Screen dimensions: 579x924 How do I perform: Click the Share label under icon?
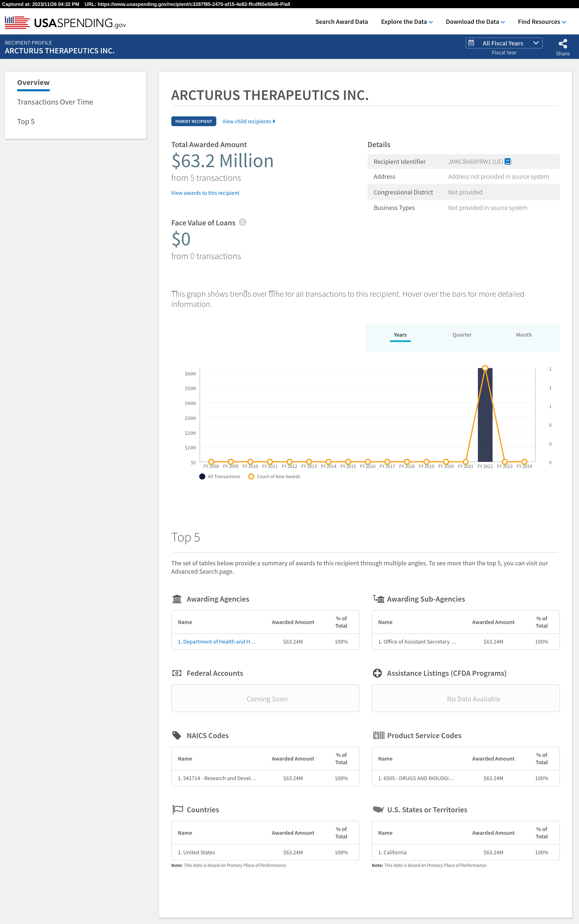point(562,54)
